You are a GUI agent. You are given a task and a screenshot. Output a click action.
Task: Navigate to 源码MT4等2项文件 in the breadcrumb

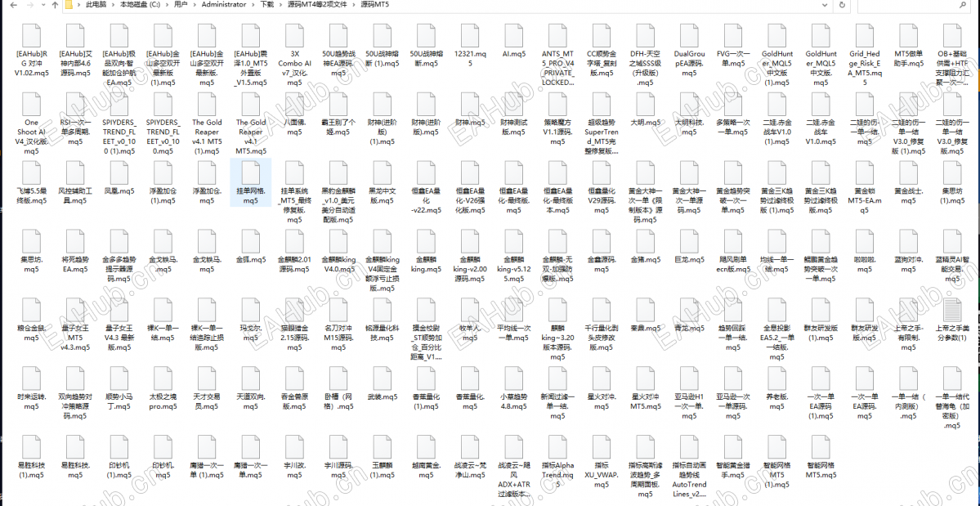(317, 5)
